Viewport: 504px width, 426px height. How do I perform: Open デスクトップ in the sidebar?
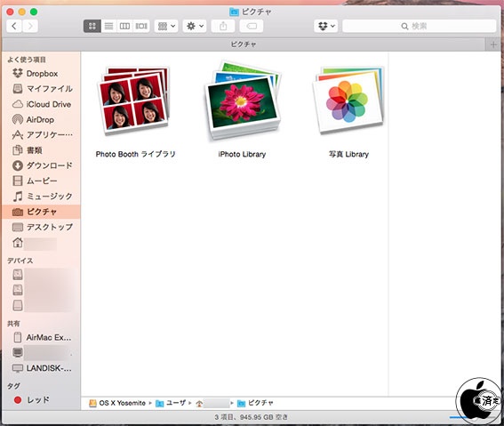pyautogui.click(x=41, y=227)
